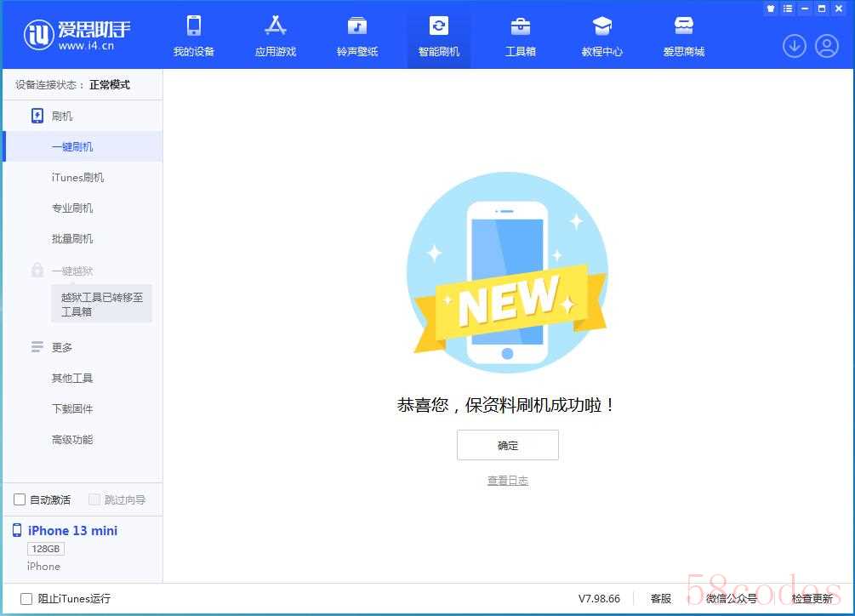Open the 查看日志 link
Image resolution: width=855 pixels, height=616 pixels.
pyautogui.click(x=508, y=481)
